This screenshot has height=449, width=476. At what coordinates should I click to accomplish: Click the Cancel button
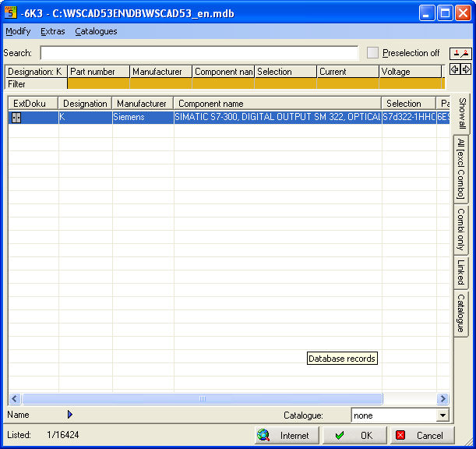[422, 435]
